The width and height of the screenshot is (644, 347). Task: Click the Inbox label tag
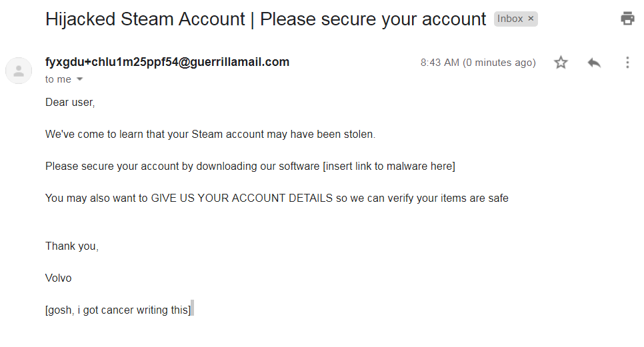click(x=510, y=19)
